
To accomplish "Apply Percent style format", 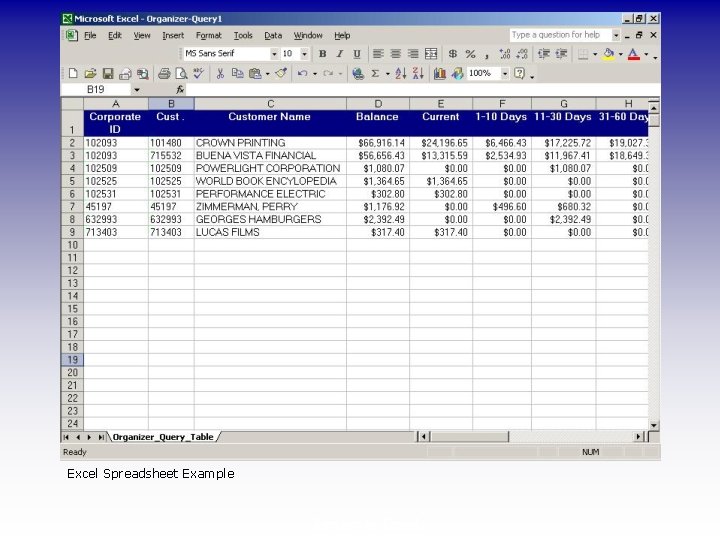I will click(x=470, y=54).
